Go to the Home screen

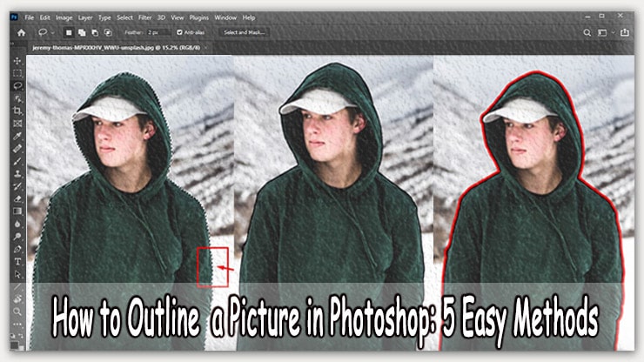(x=22, y=32)
